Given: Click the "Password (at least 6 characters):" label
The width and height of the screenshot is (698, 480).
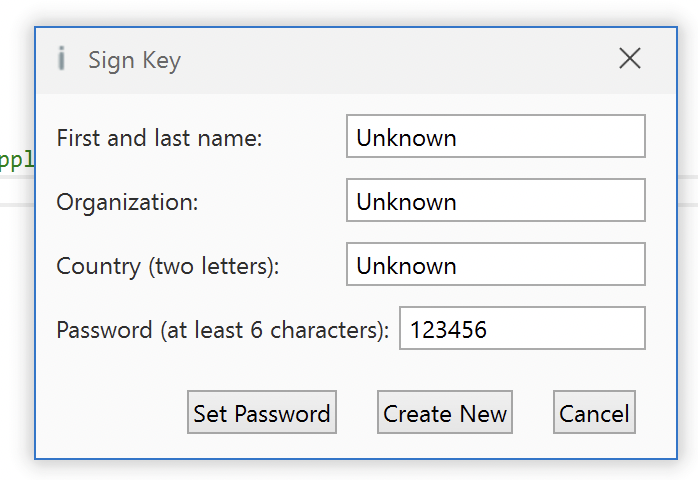Looking at the screenshot, I should click(222, 330).
